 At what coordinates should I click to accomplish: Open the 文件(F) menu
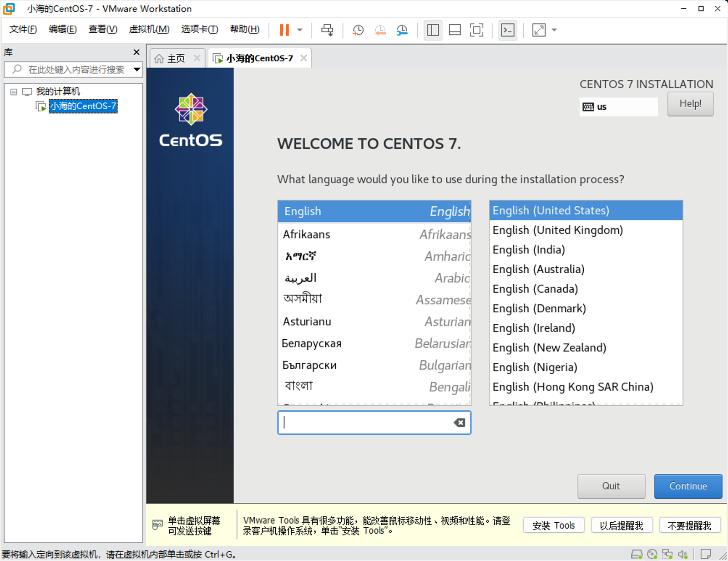pyautogui.click(x=23, y=29)
